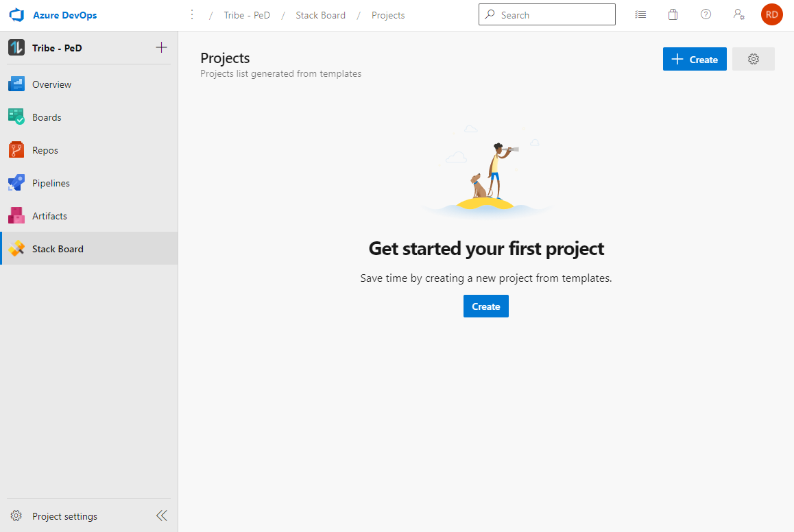Click the explorer and dog illustration
The height and width of the screenshot is (532, 794).
pyautogui.click(x=486, y=172)
